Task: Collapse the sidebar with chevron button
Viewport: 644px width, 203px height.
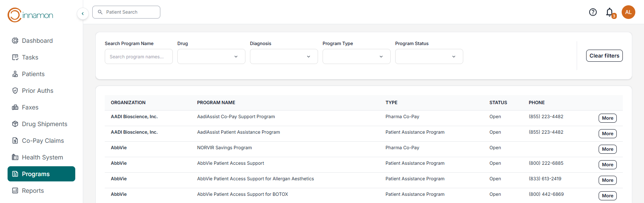Action: [83, 14]
